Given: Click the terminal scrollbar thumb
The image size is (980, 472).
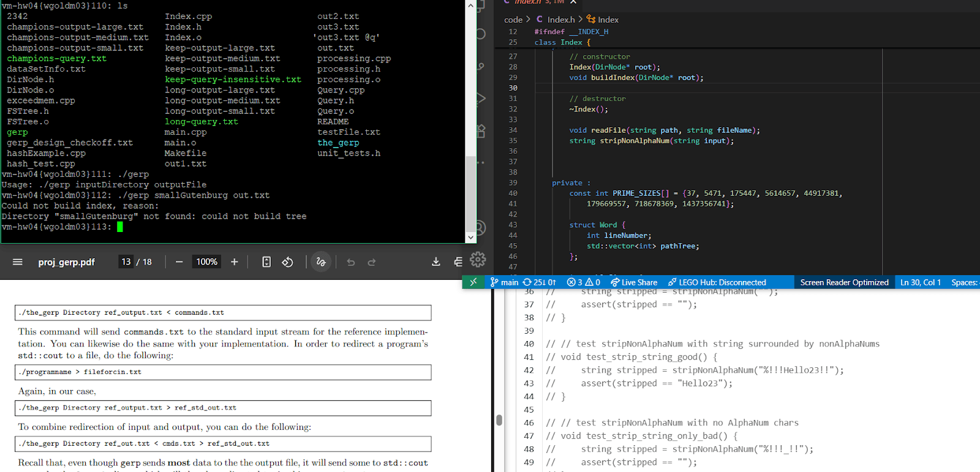Looking at the screenshot, I should coord(471,193).
